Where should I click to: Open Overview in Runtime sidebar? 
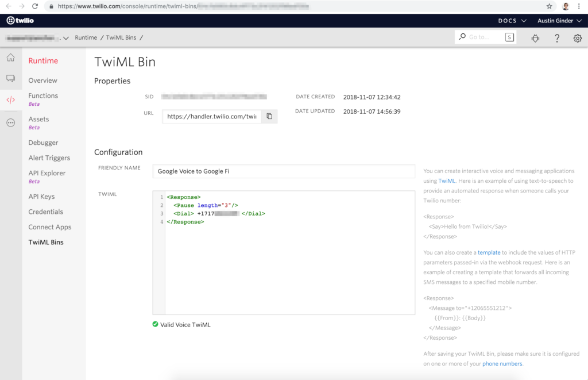(42, 80)
